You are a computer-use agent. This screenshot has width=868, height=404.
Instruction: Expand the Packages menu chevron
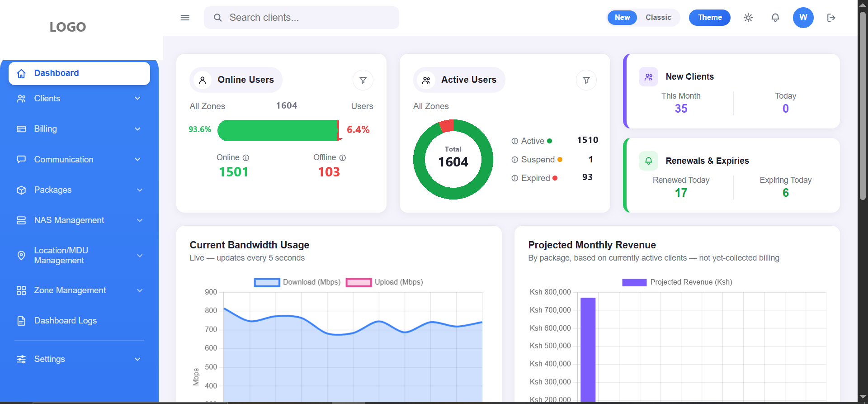(x=140, y=190)
